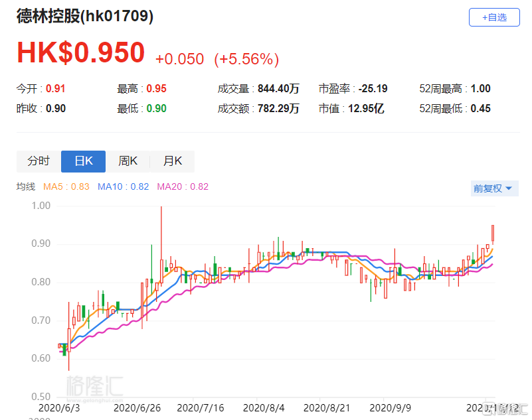Image resolution: width=532 pixels, height=420 pixels.
Task: Open the 月K monthly chart tab
Action: click(172, 161)
